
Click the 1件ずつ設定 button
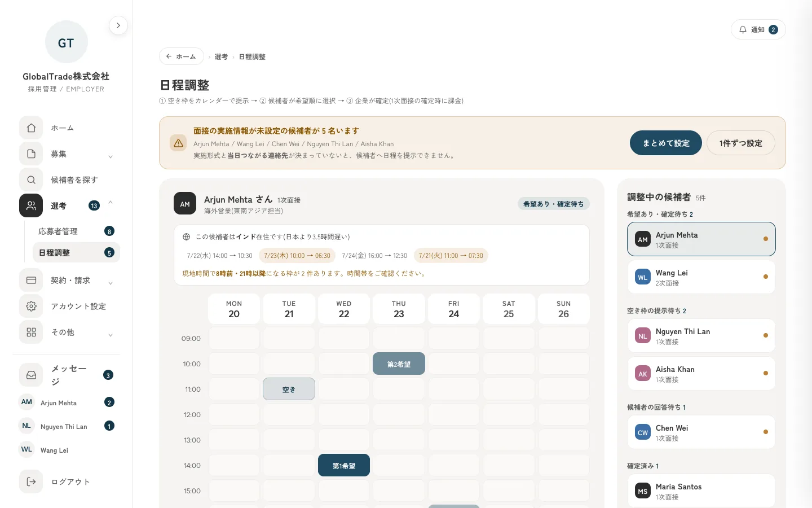coord(741,143)
